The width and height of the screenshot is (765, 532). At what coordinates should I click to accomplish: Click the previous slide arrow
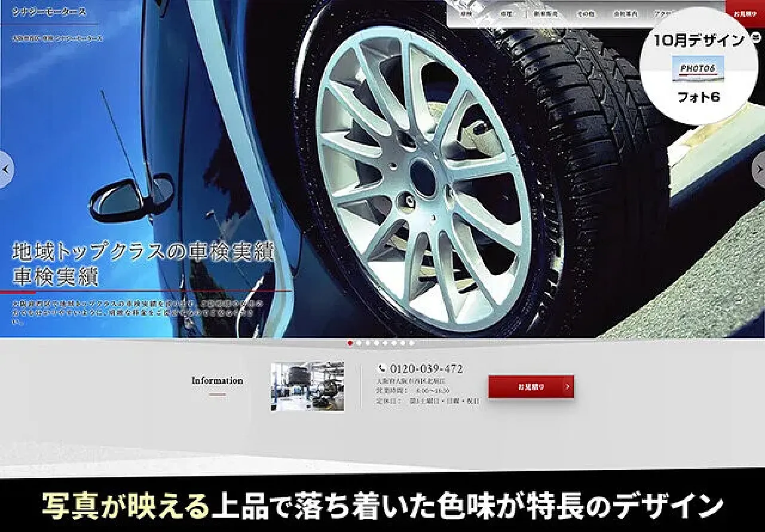[6, 170]
